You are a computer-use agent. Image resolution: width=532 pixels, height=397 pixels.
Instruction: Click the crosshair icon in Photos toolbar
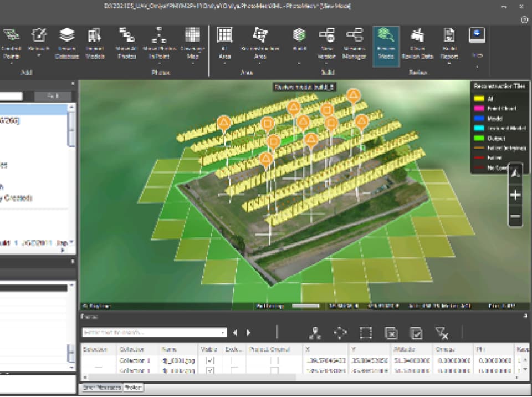pyautogui.click(x=340, y=333)
